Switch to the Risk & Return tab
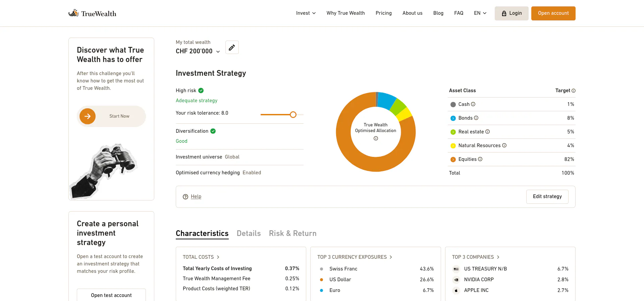644x301 pixels. click(x=292, y=233)
